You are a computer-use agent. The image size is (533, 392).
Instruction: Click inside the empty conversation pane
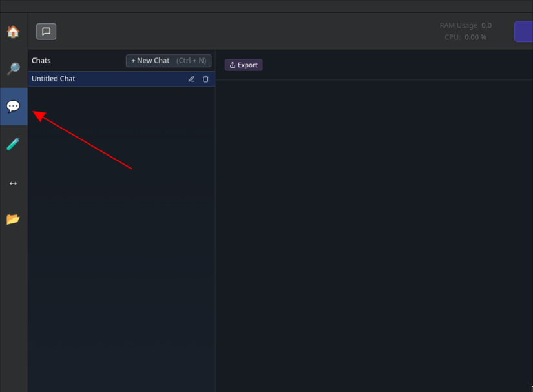374,234
